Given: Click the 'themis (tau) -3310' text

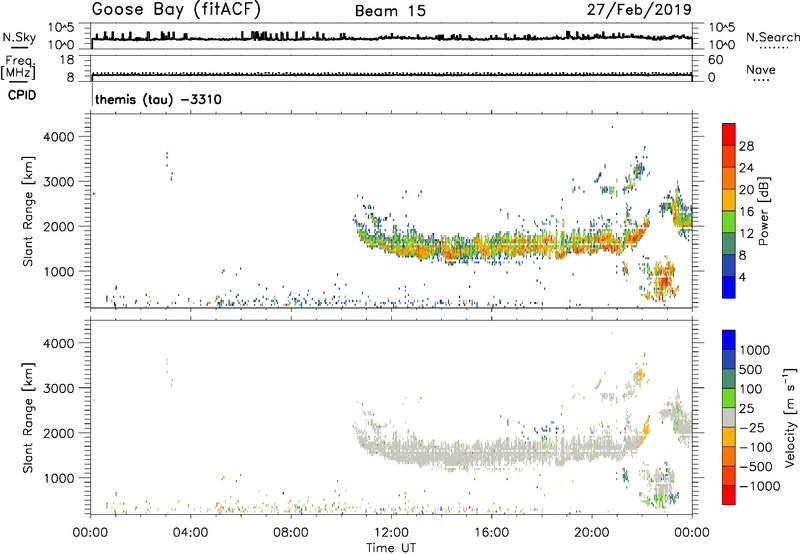Looking at the screenshot, I should 158,99.
